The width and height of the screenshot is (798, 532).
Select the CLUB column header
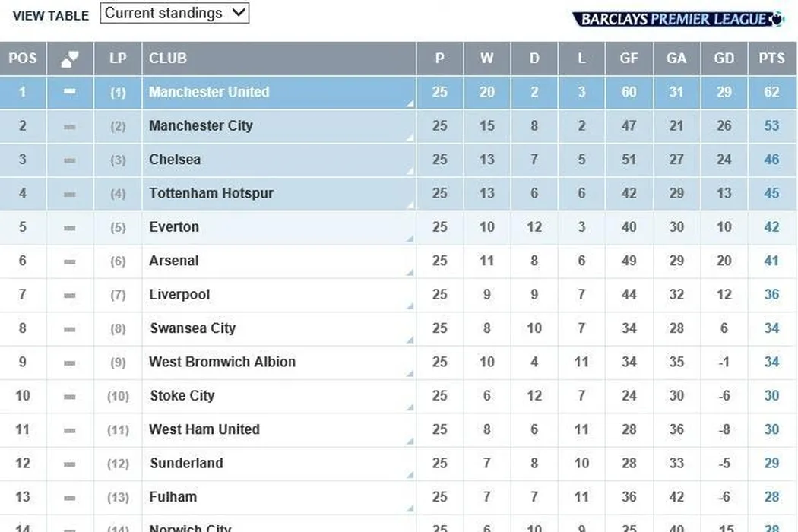168,59
